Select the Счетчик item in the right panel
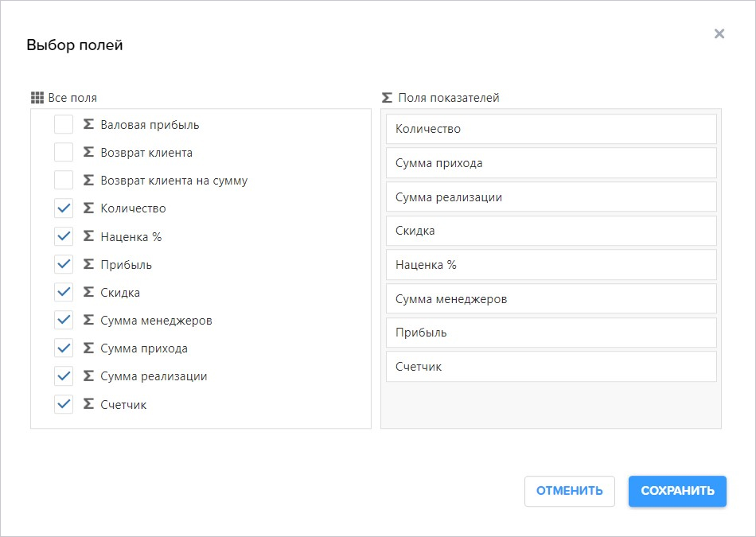This screenshot has width=756, height=537. pos(551,367)
